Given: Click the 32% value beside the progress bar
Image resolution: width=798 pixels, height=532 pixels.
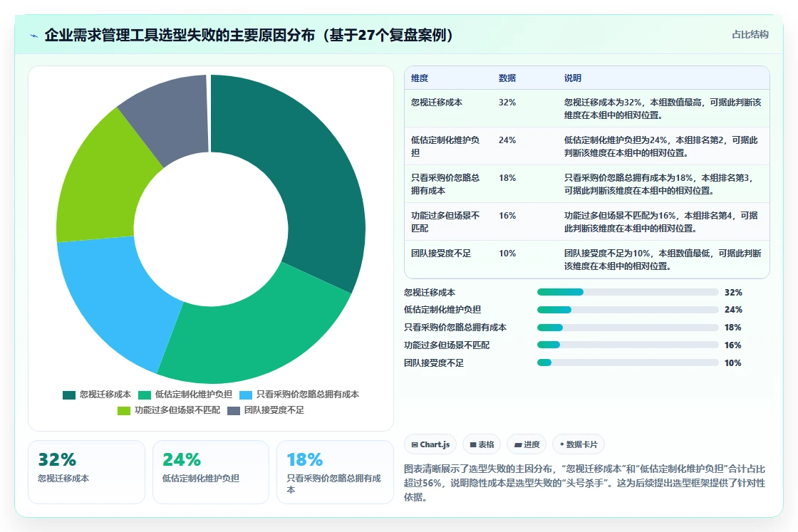Looking at the screenshot, I should pos(733,293).
